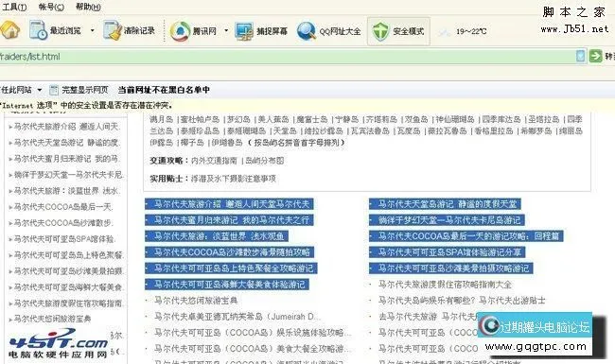Open the 帐号(C) menu

click(51, 7)
